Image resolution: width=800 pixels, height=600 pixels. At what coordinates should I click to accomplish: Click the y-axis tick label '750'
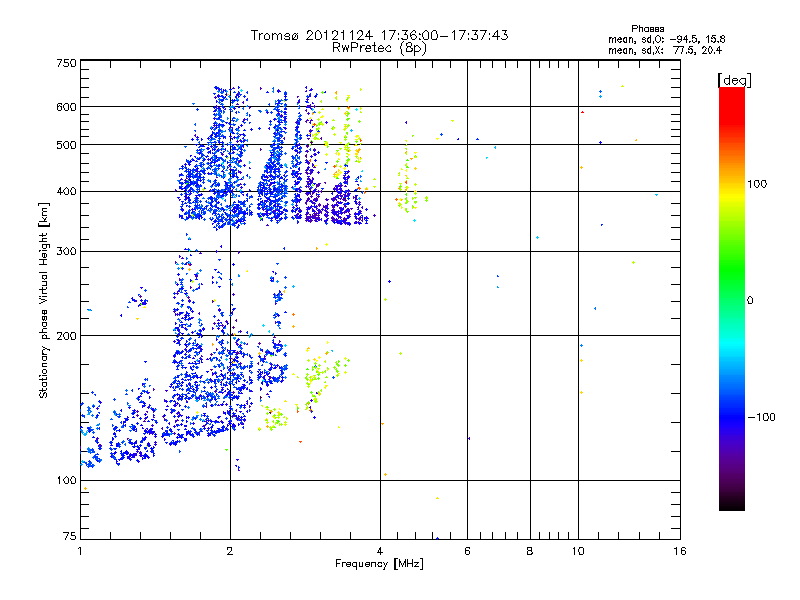tap(66, 63)
